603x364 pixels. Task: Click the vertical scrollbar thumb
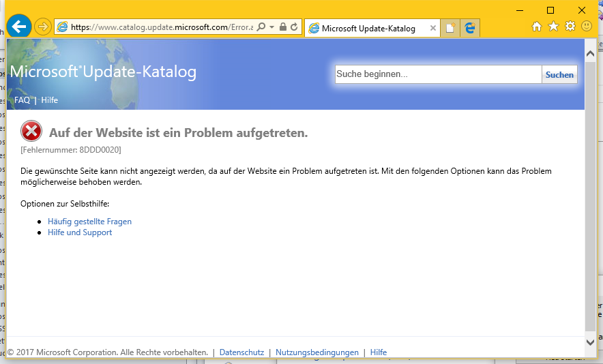click(590, 196)
